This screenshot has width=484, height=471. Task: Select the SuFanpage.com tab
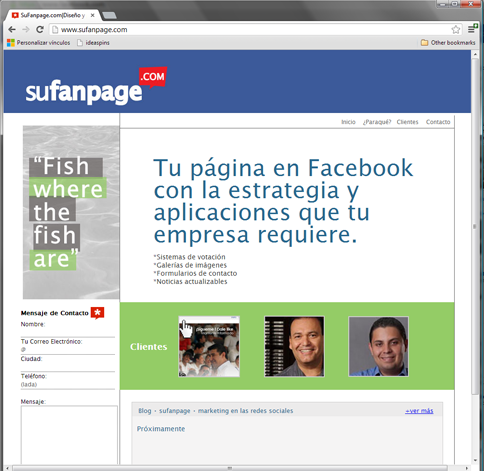[x=53, y=15]
